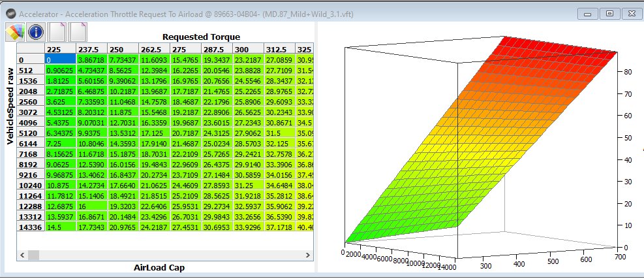Click the table's right scroll arrow

(x=308, y=255)
